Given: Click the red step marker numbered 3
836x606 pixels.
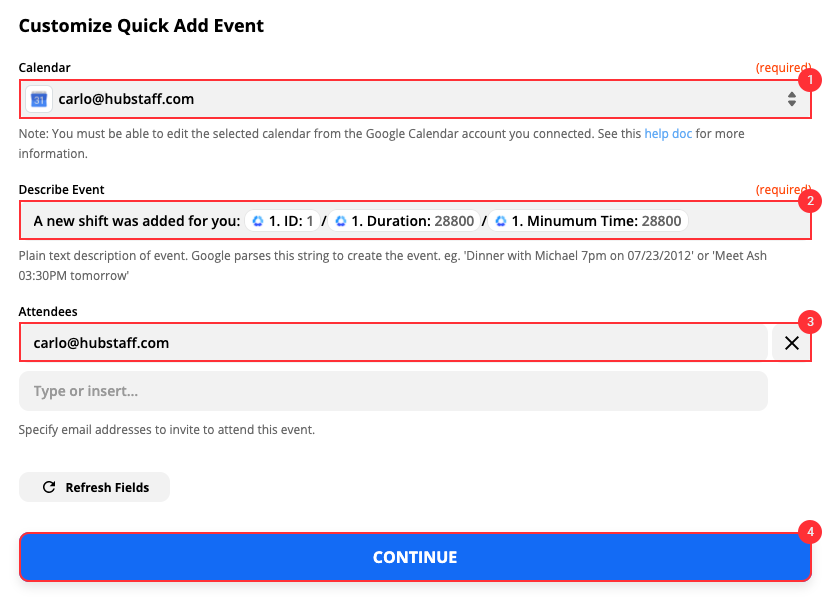Looking at the screenshot, I should click(811, 321).
